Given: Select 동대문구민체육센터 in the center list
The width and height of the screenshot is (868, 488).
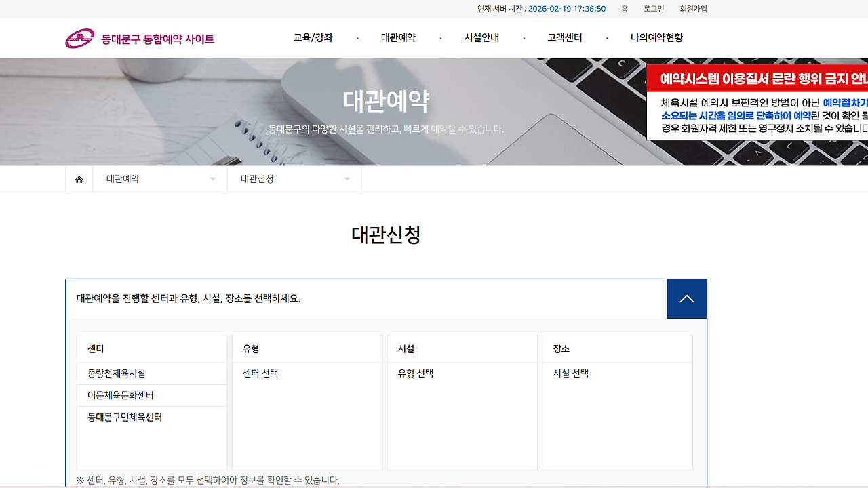Looking at the screenshot, I should pos(152,417).
